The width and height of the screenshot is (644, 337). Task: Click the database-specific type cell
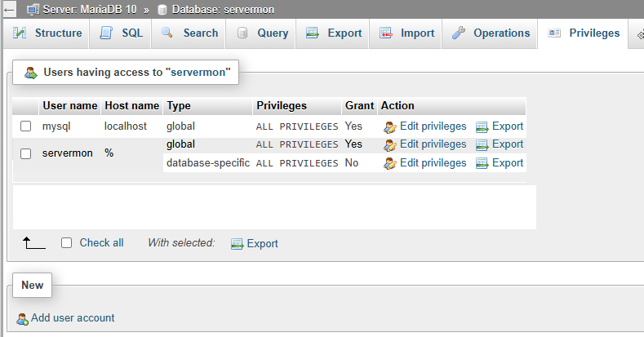click(208, 163)
